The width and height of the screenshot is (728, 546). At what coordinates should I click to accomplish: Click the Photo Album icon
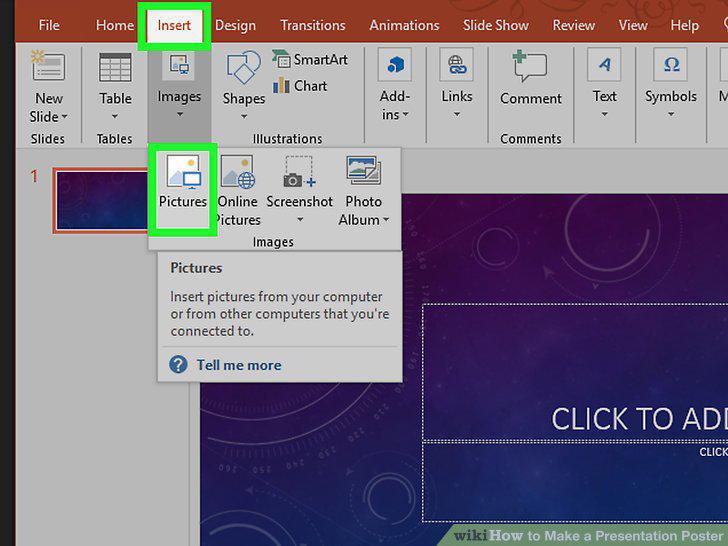(364, 171)
